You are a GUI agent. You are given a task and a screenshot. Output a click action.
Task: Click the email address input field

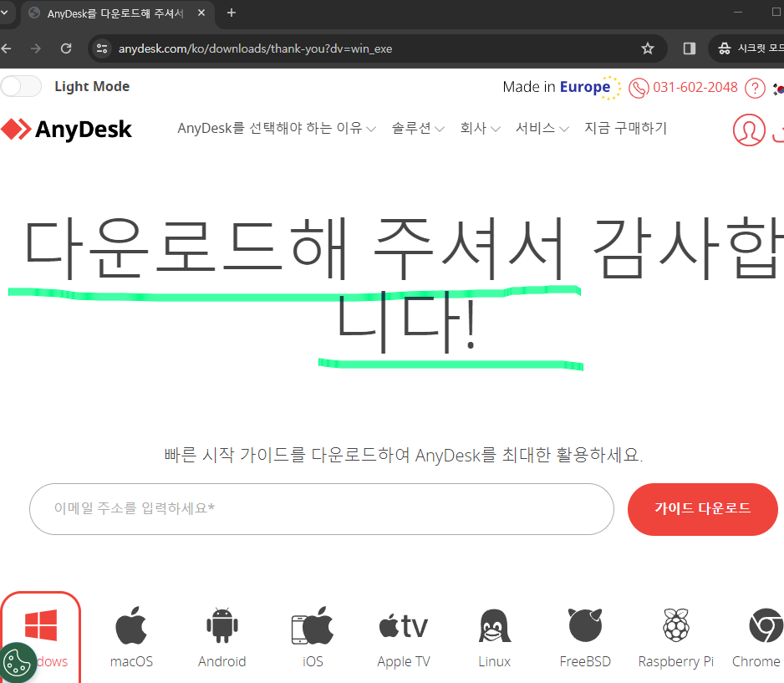pos(321,509)
